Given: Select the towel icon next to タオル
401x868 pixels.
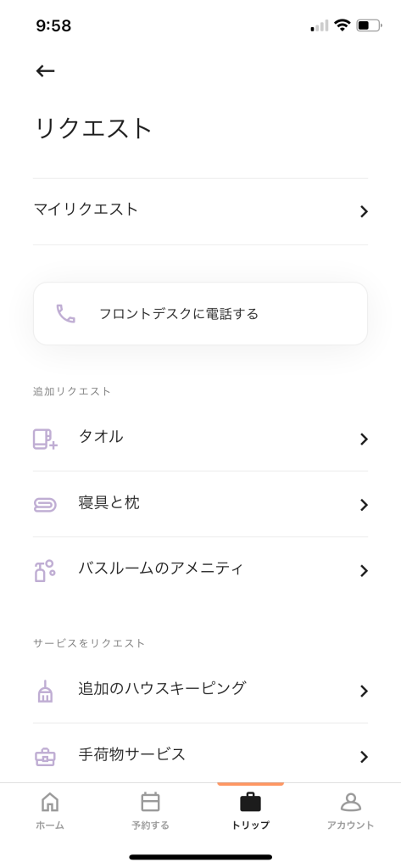Looking at the screenshot, I should click(x=45, y=439).
